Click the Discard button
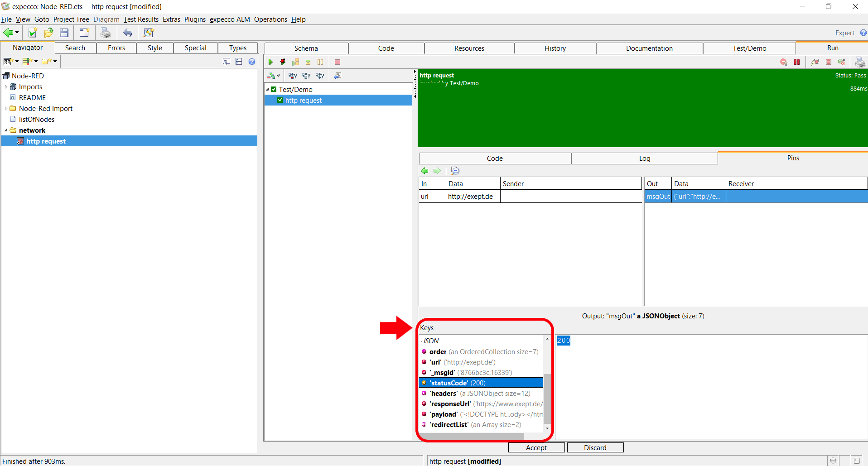The height and width of the screenshot is (466, 868). click(x=595, y=447)
